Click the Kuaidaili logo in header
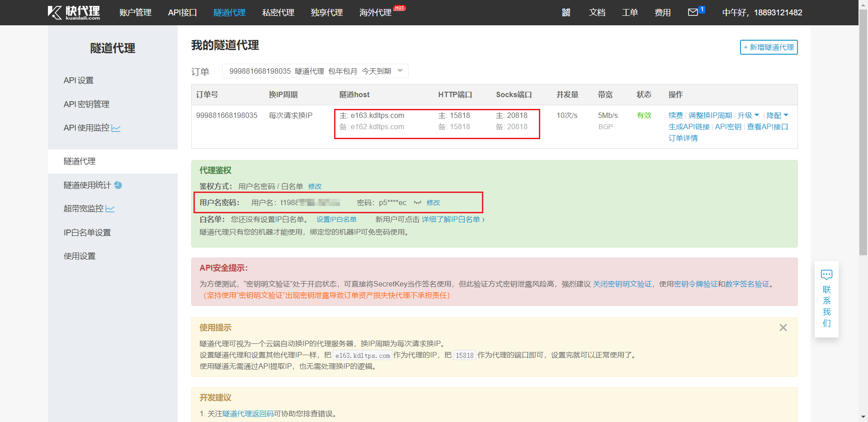Viewport: 868px width, 422px height. (x=74, y=13)
